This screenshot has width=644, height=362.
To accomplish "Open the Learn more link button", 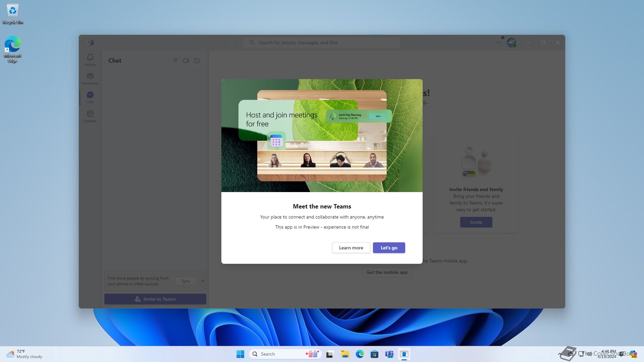I will click(x=351, y=248).
